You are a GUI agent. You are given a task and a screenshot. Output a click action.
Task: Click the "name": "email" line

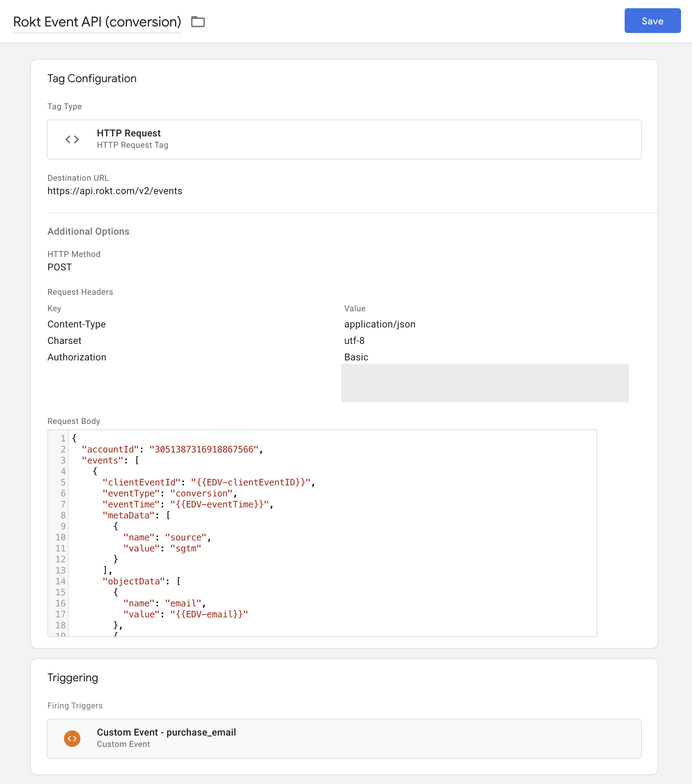pos(165,603)
